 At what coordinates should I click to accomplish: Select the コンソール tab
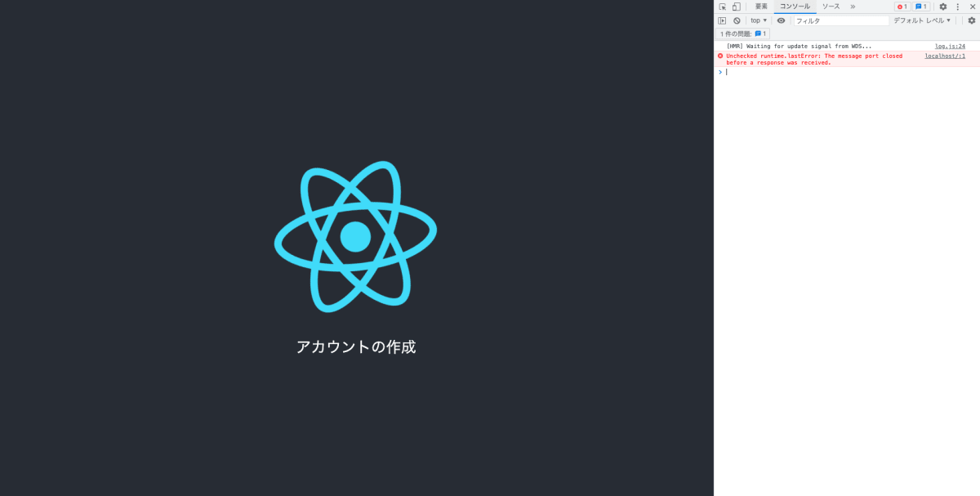pyautogui.click(x=795, y=7)
